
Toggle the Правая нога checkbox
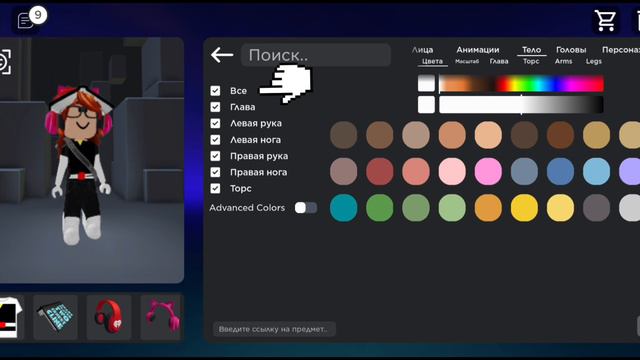[x=215, y=172]
